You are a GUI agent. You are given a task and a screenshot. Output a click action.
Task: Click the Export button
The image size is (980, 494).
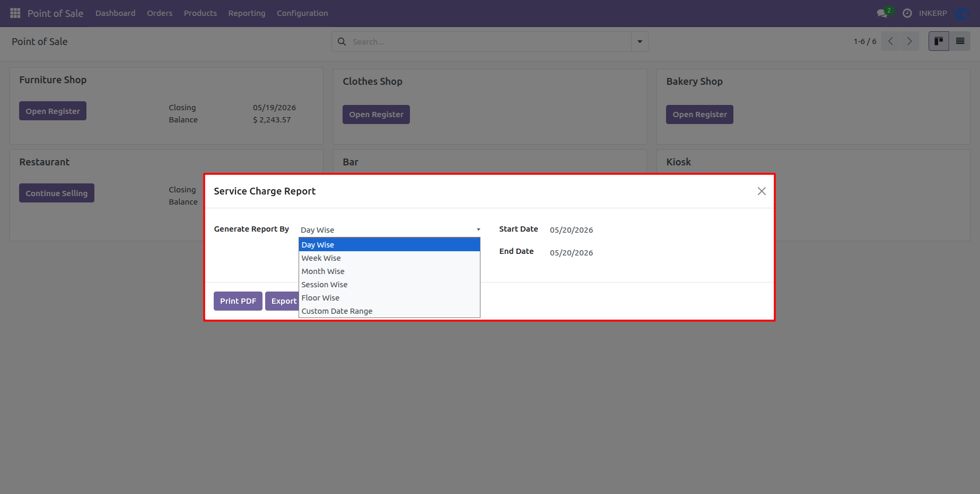pyautogui.click(x=283, y=301)
